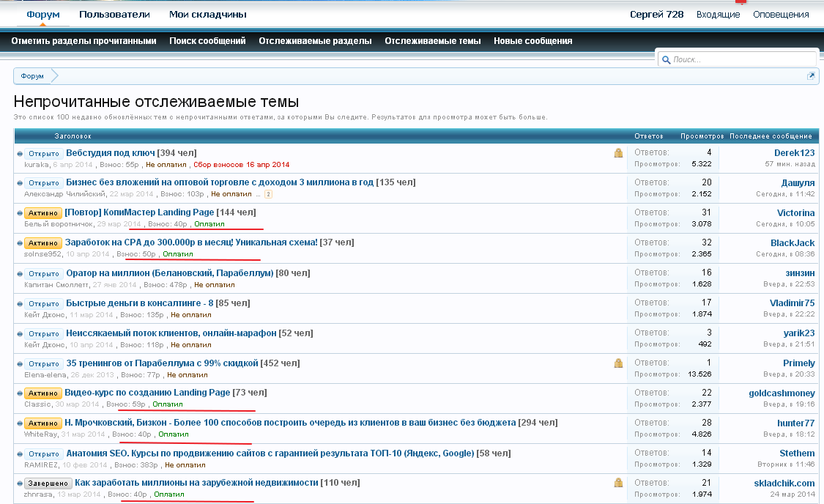Open user Дашуля profile

[798, 183]
